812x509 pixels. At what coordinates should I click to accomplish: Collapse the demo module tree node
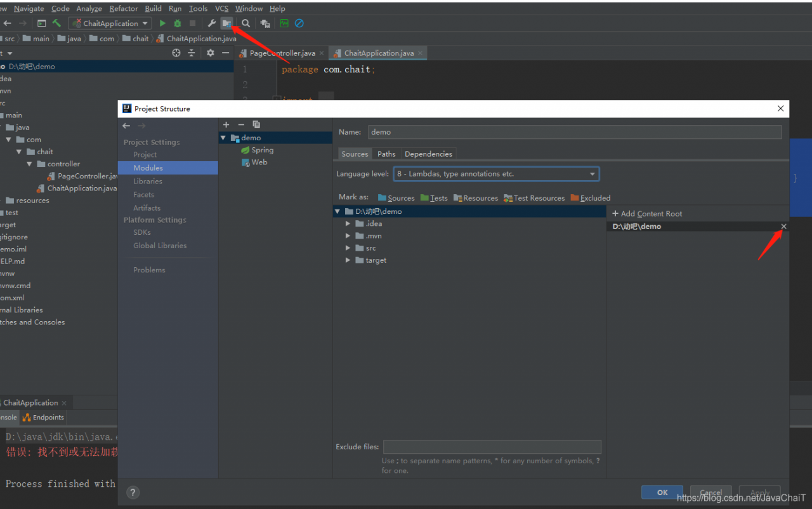(x=223, y=138)
